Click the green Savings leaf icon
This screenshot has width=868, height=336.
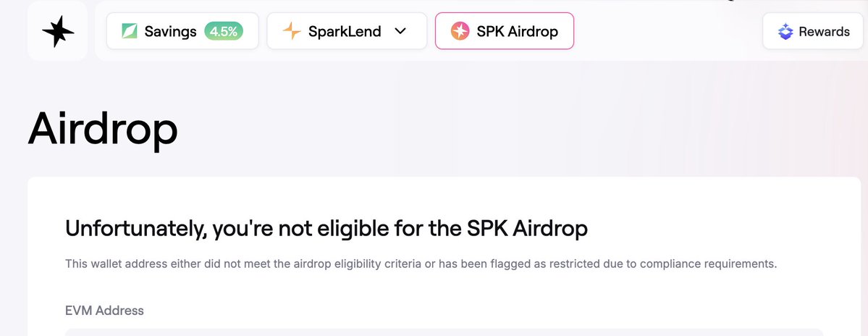pyautogui.click(x=130, y=31)
